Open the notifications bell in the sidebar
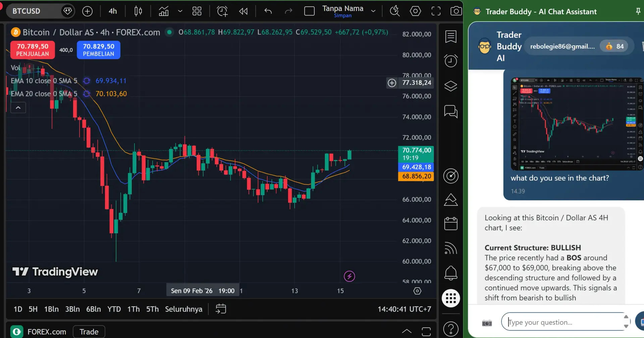This screenshot has height=338, width=644. pyautogui.click(x=451, y=273)
